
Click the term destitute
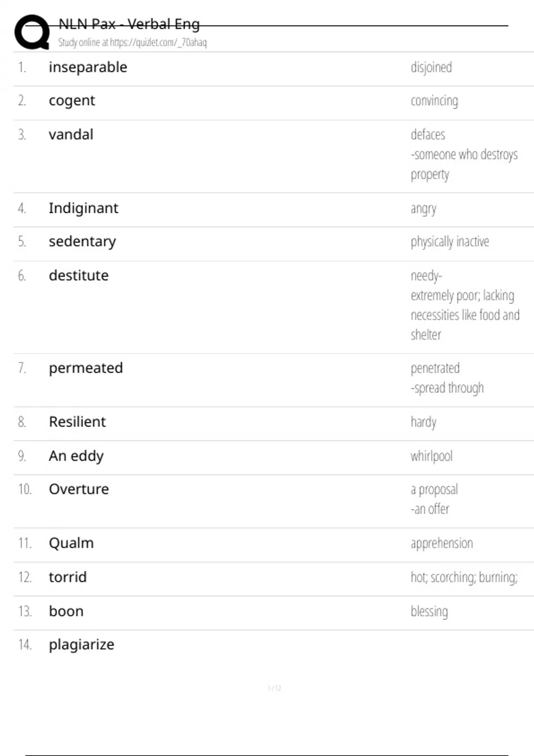(x=79, y=276)
